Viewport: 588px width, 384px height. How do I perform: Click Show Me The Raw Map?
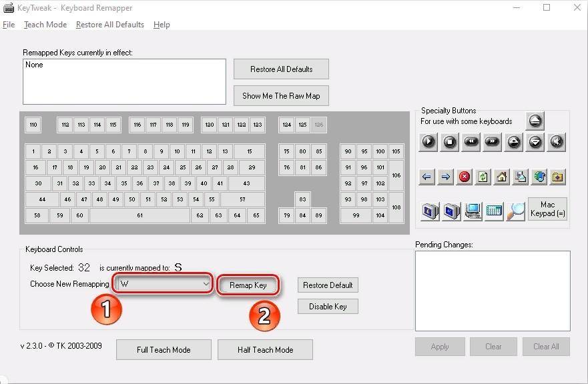click(x=281, y=95)
